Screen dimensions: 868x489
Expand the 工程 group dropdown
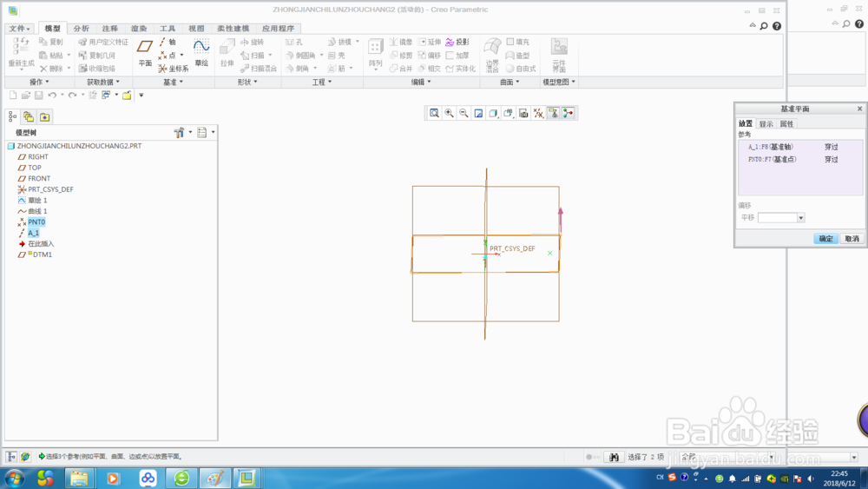(x=322, y=82)
